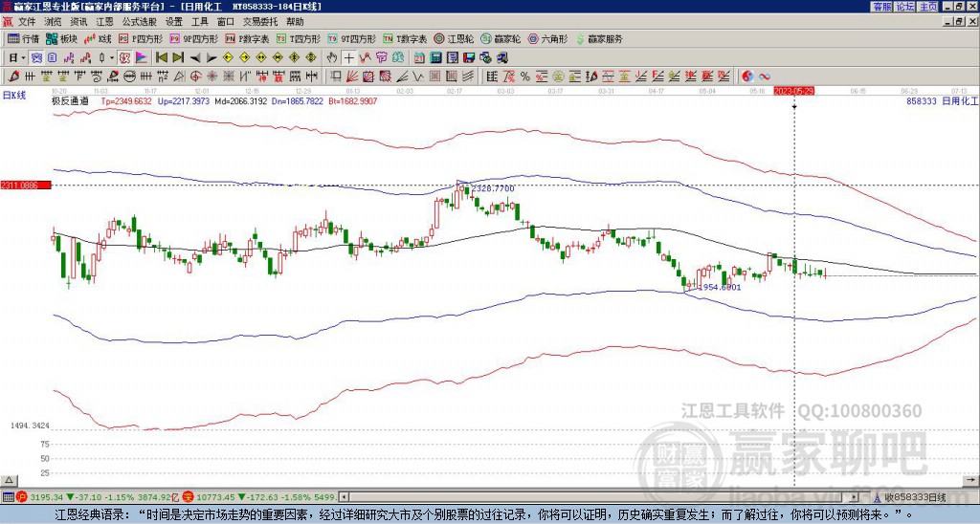
Task: Open the 帮助 menu
Action: click(x=295, y=22)
